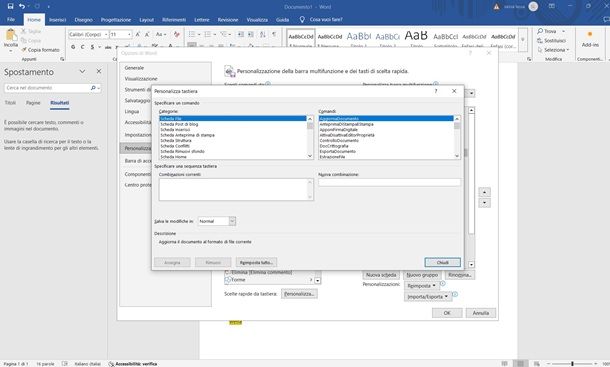
Task: Click the clear formatting eraser icon
Action: [177, 34]
